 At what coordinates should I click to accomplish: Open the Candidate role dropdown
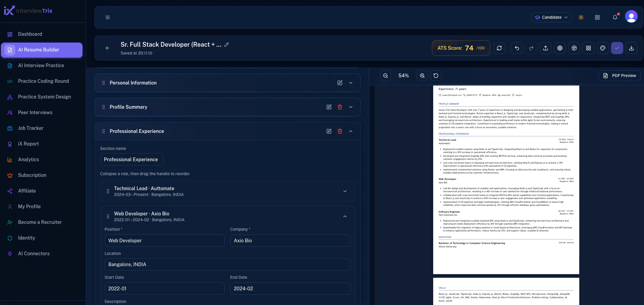point(551,17)
